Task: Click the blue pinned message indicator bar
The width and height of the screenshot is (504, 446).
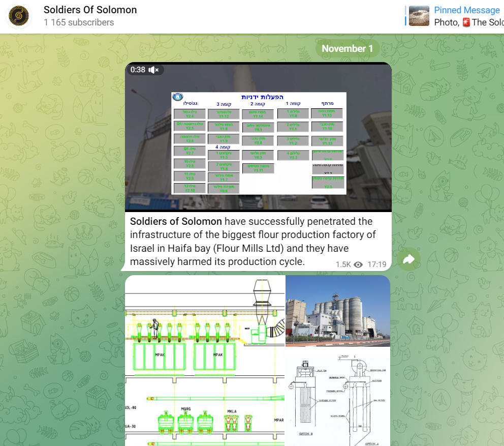Action: [x=406, y=16]
